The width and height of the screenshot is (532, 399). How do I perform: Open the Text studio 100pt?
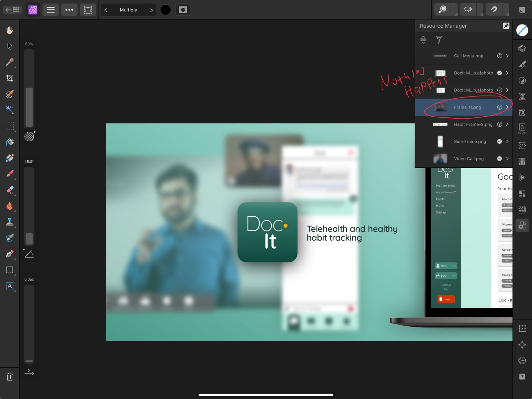522,128
